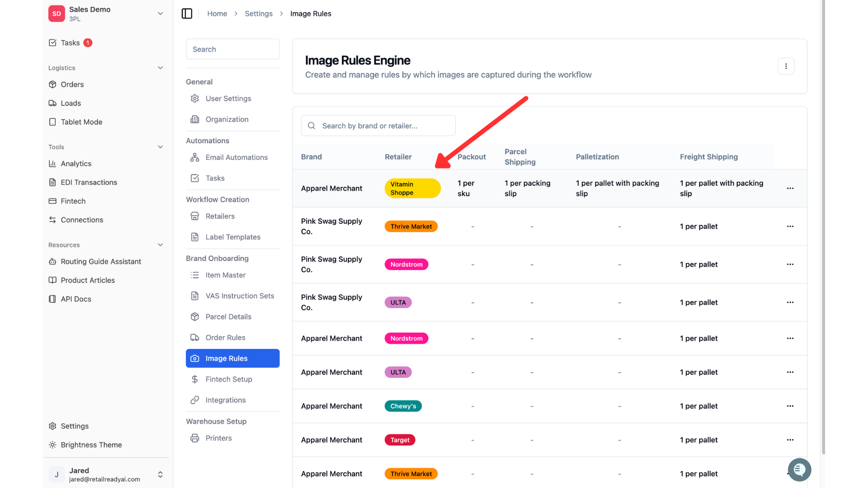The image size is (868, 488).
Task: Click the Target retailer badge
Action: [x=400, y=440]
